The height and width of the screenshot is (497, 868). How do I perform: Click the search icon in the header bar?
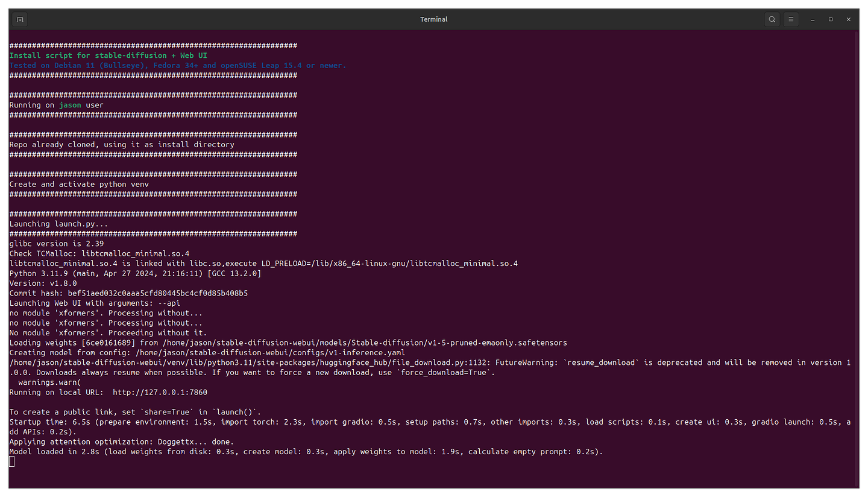coord(772,19)
